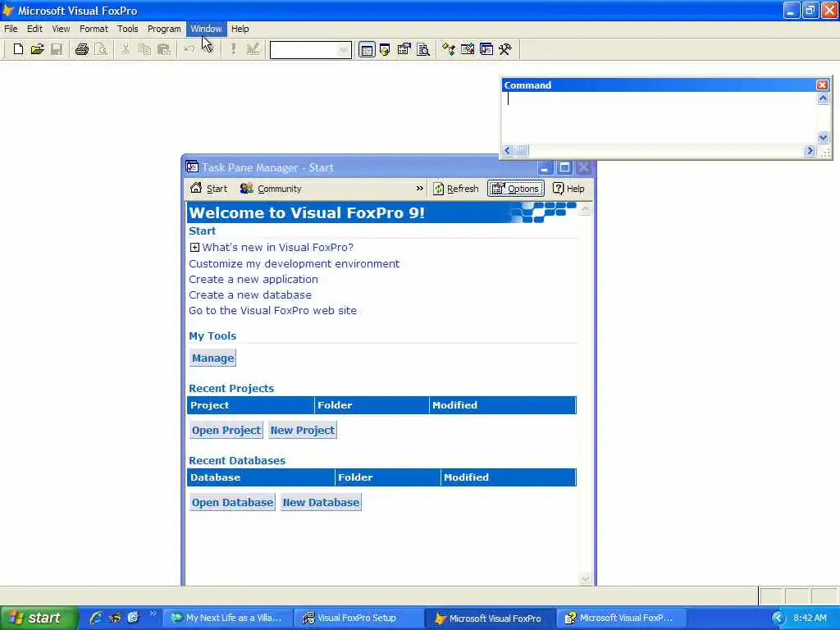Click the Copy toolbar icon
The width and height of the screenshot is (840, 630).
point(144,50)
